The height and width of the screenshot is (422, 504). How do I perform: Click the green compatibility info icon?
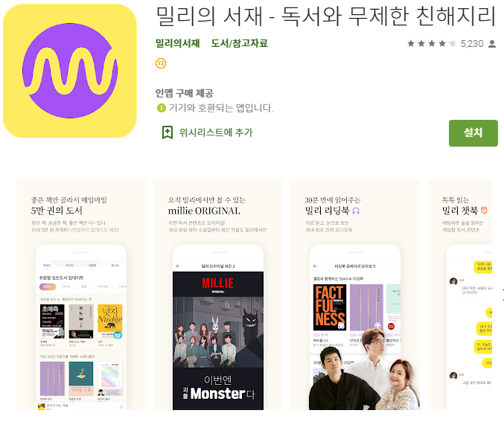pos(161,108)
